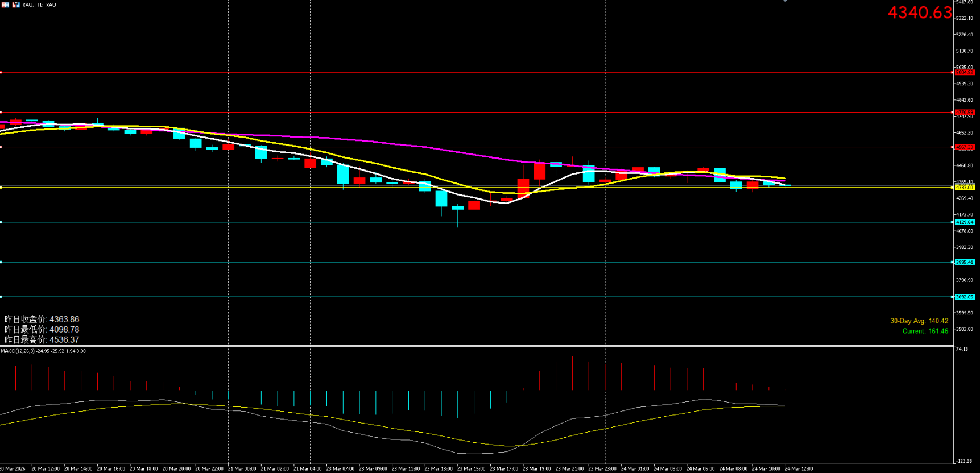Screen dimensions: 980x473
Task: Click the red 4770.59 price label
Action: tap(964, 113)
